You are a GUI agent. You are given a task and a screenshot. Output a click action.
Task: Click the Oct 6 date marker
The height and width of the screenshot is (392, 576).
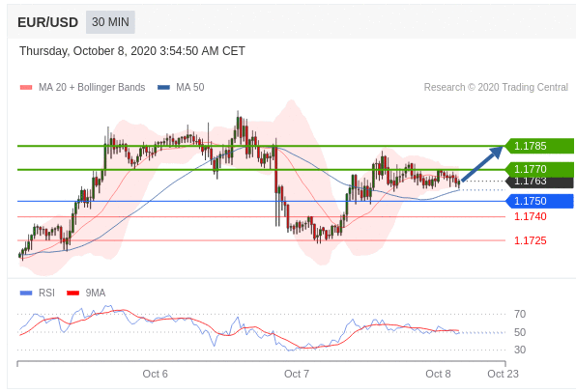(x=155, y=374)
